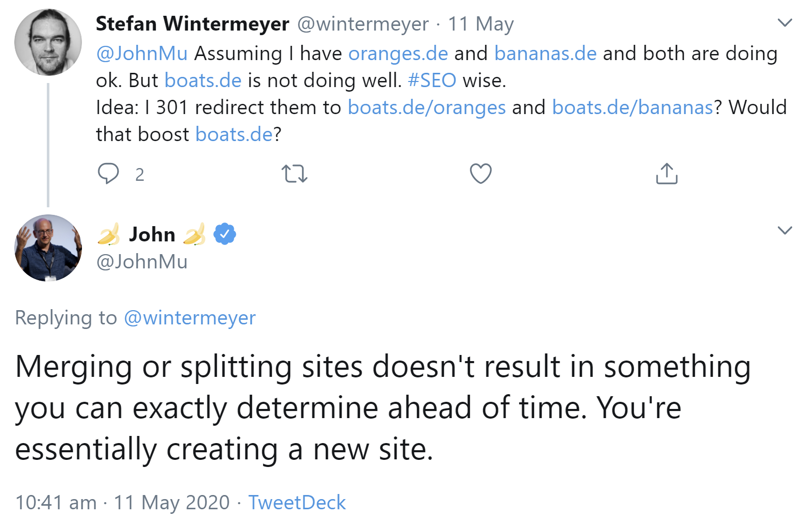This screenshot has height=522, width=812.
Task: Click the banana emoji in John's display name
Action: (108, 234)
